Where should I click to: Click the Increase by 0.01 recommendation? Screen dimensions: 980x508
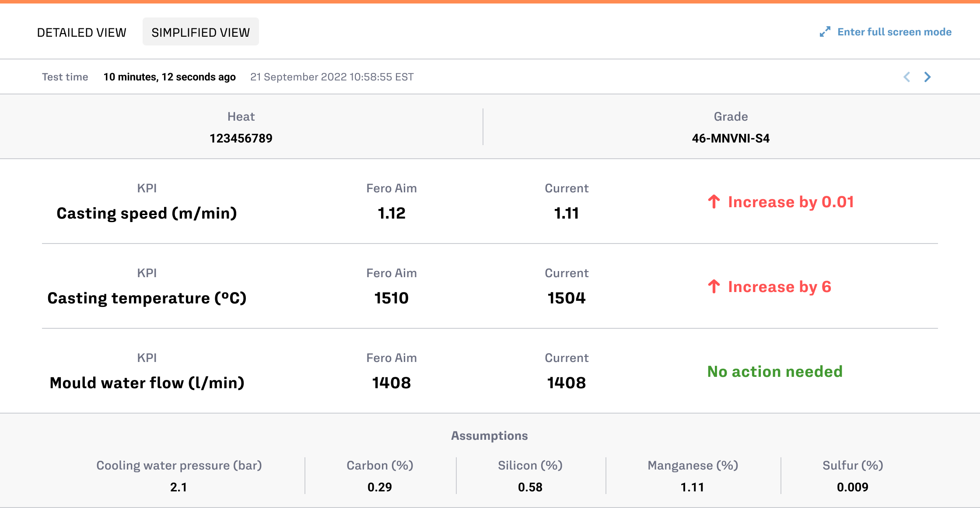pyautogui.click(x=791, y=202)
